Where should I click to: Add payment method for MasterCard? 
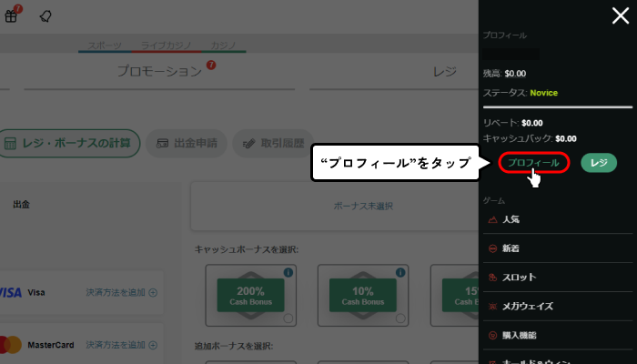121,345
